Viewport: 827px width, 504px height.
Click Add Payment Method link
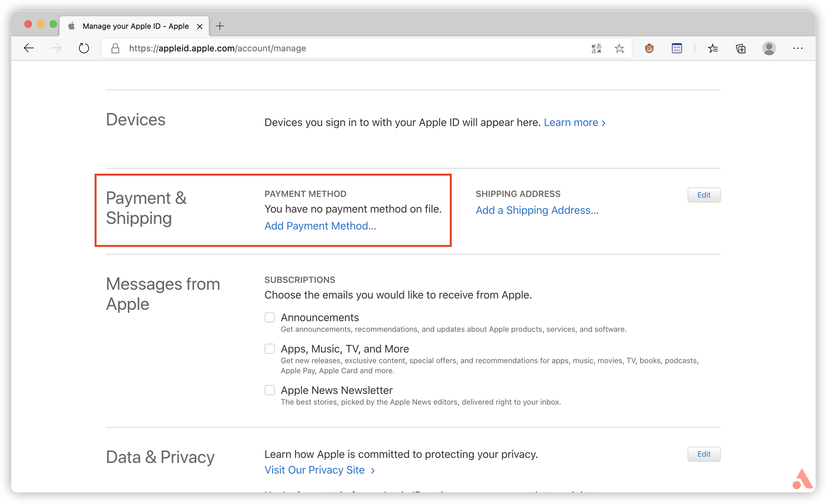click(320, 226)
